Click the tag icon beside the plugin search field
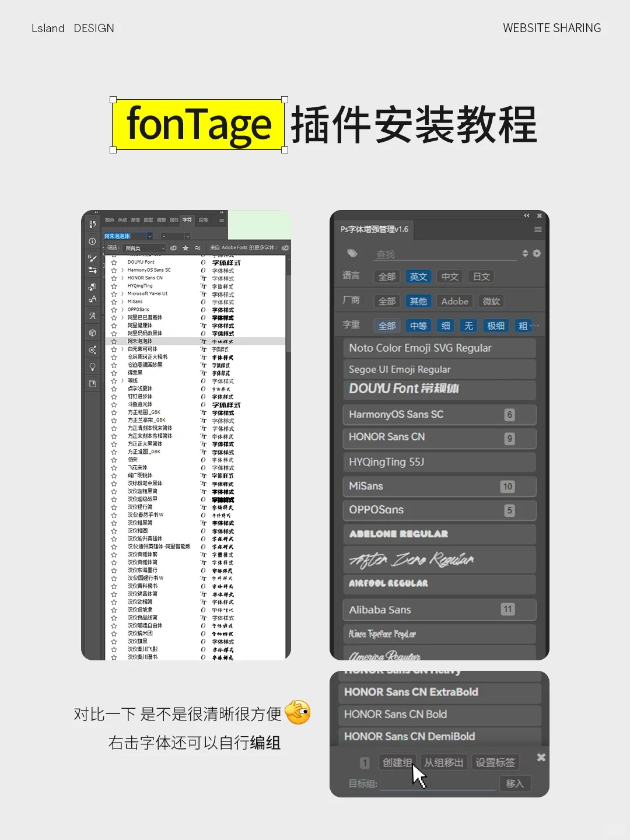The width and height of the screenshot is (630, 840). 352,254
